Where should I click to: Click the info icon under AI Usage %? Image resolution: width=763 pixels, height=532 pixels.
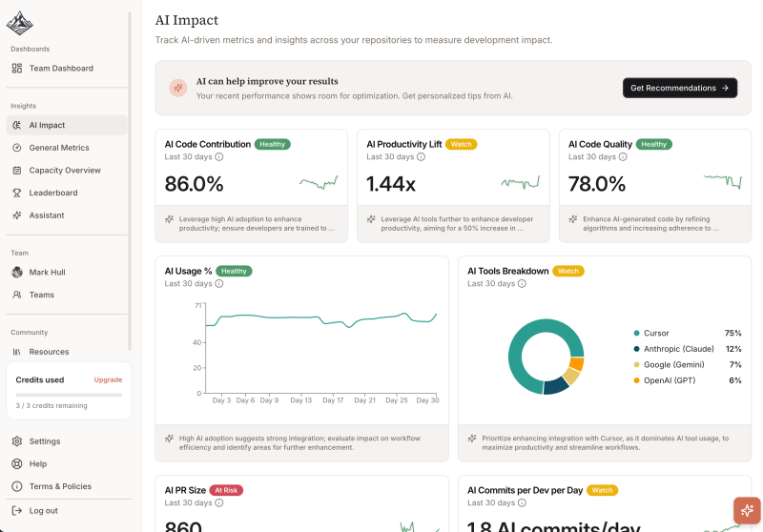click(219, 283)
